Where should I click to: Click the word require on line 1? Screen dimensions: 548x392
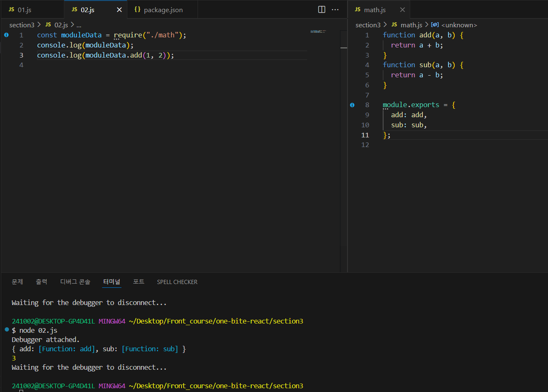point(128,35)
